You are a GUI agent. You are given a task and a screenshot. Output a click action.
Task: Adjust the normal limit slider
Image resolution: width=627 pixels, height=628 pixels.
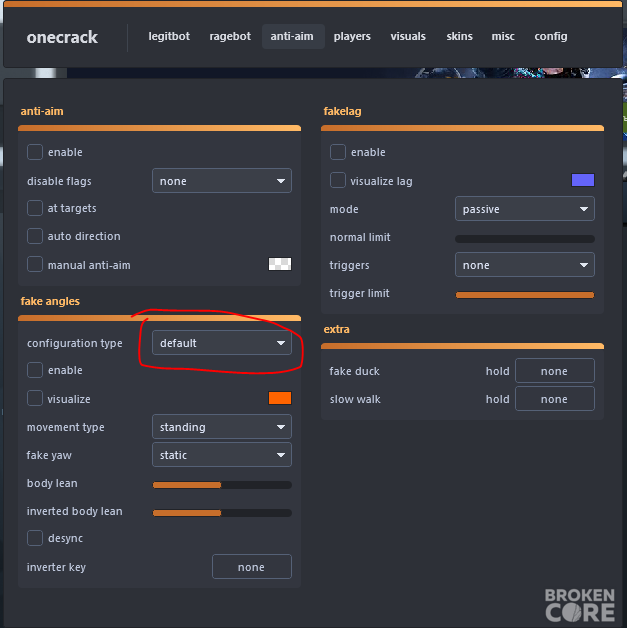tap(525, 239)
